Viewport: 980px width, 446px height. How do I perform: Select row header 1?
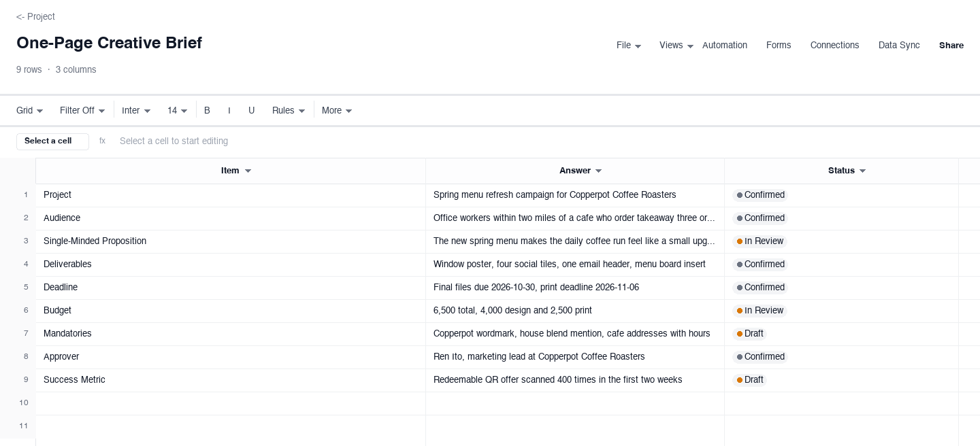(x=18, y=195)
